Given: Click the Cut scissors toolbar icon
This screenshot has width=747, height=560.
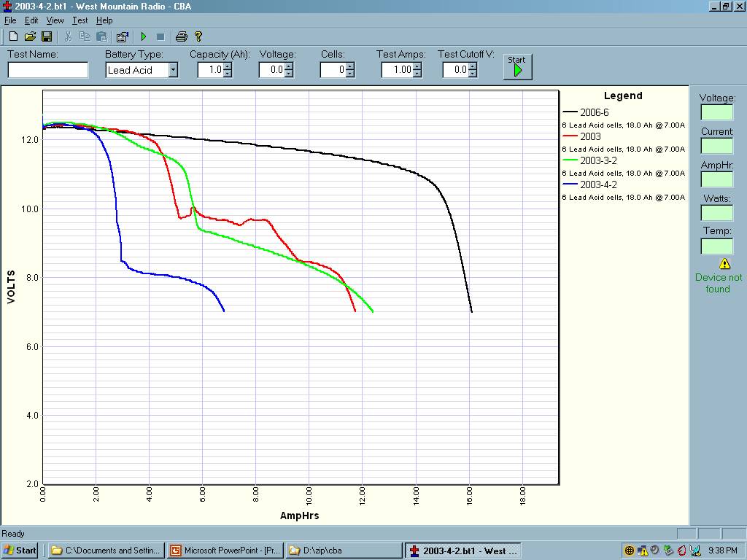Looking at the screenshot, I should point(68,36).
